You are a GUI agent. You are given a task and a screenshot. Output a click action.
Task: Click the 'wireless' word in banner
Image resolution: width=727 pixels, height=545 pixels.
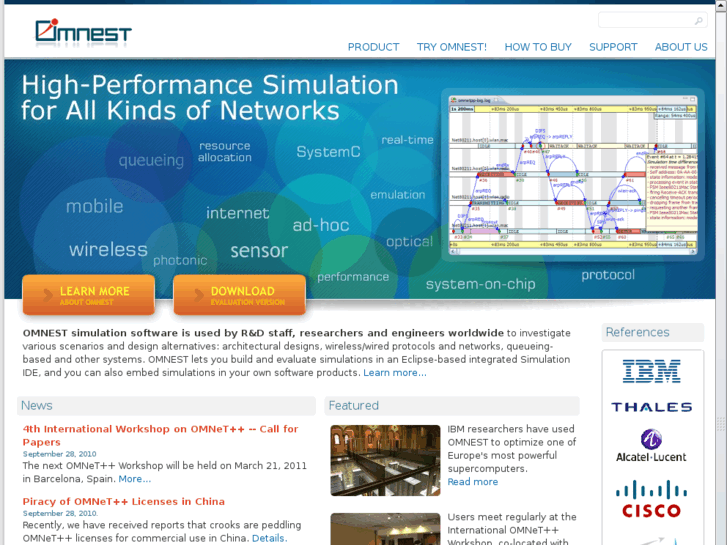pyautogui.click(x=108, y=250)
